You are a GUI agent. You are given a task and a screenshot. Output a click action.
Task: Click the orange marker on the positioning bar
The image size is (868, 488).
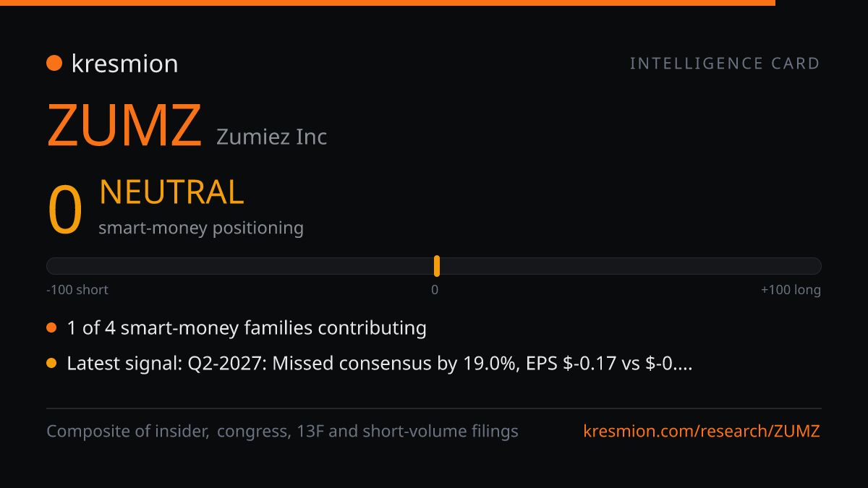[437, 266]
